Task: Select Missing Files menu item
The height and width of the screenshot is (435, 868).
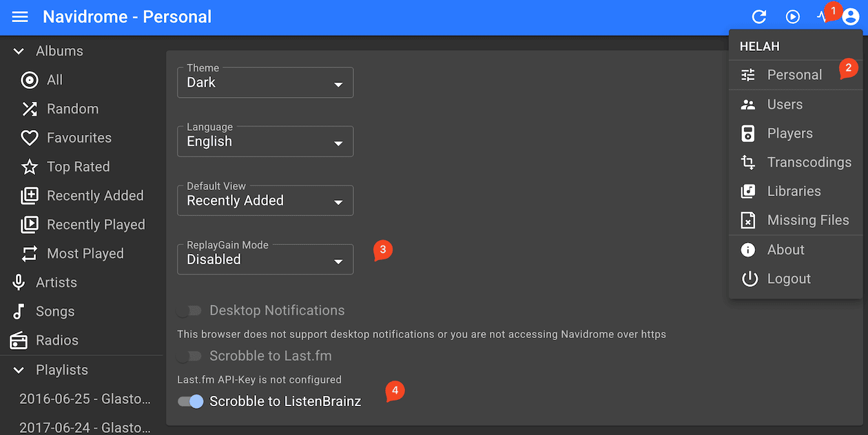Action: pos(807,220)
